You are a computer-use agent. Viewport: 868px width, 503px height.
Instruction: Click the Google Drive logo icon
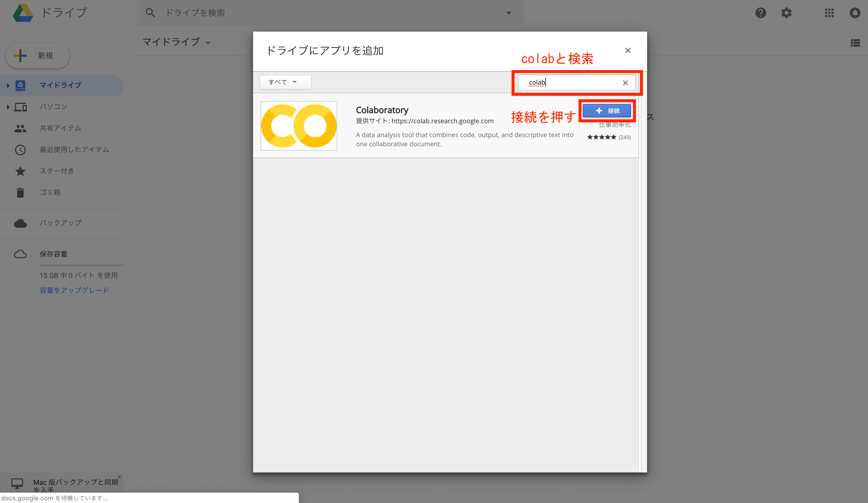[x=23, y=13]
